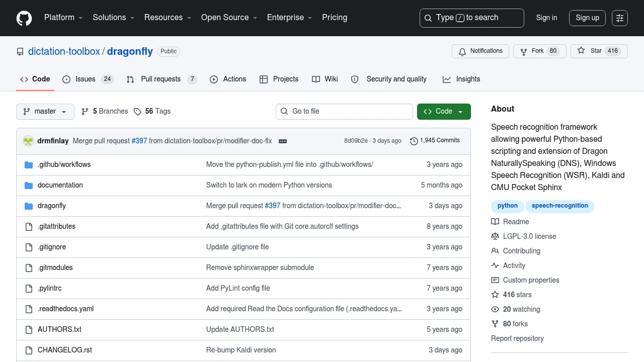644x362 pixels.
Task: Open the Insights tab
Action: tap(461, 79)
